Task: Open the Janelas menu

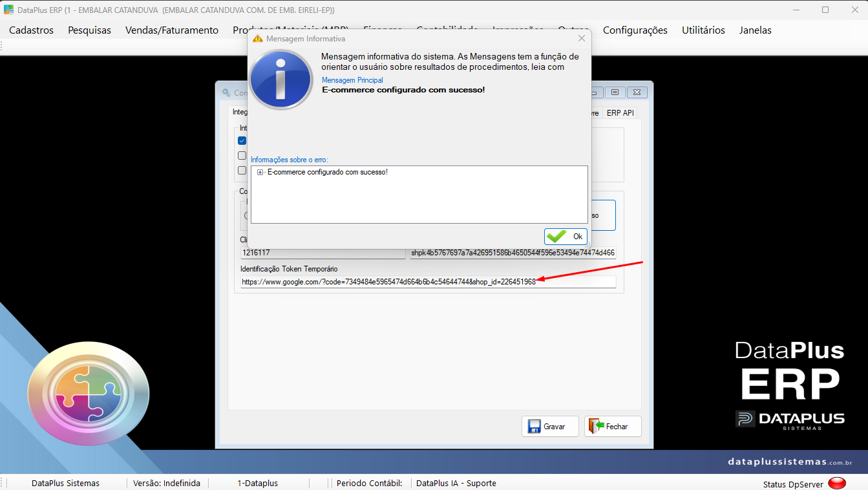Action: click(x=756, y=30)
